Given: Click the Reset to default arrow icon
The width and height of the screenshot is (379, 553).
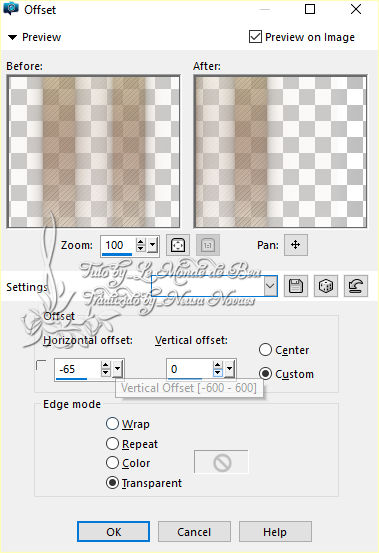Looking at the screenshot, I should (356, 286).
